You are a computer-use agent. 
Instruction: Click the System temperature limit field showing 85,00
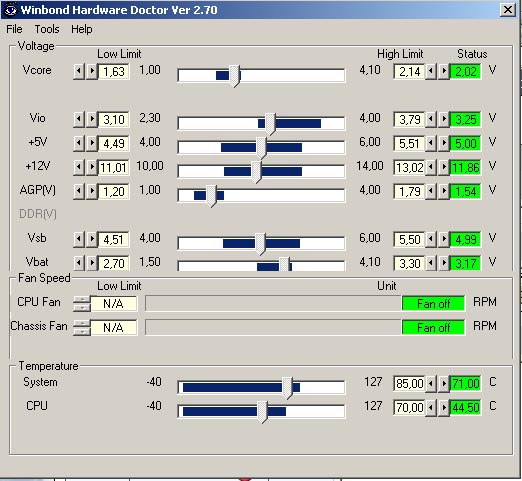[409, 383]
